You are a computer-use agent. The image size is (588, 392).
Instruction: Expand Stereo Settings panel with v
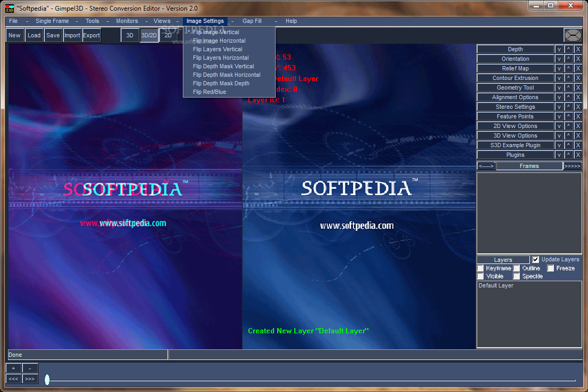[x=559, y=107]
